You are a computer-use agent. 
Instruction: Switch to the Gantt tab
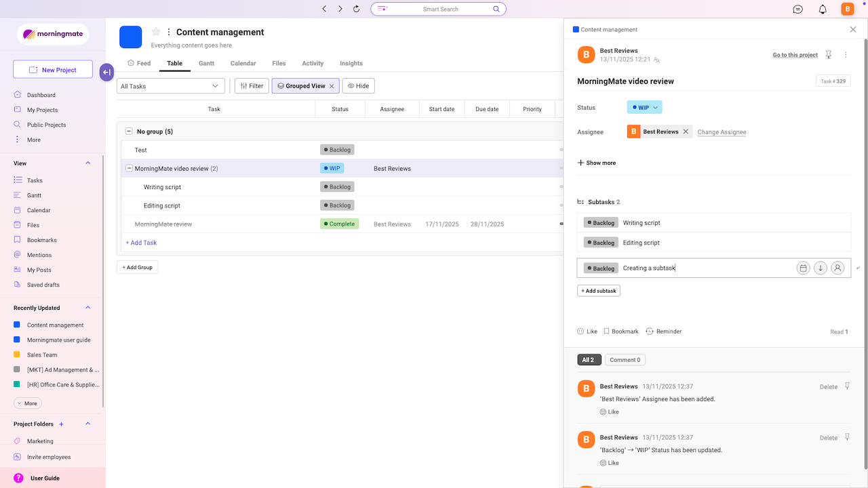pos(206,63)
